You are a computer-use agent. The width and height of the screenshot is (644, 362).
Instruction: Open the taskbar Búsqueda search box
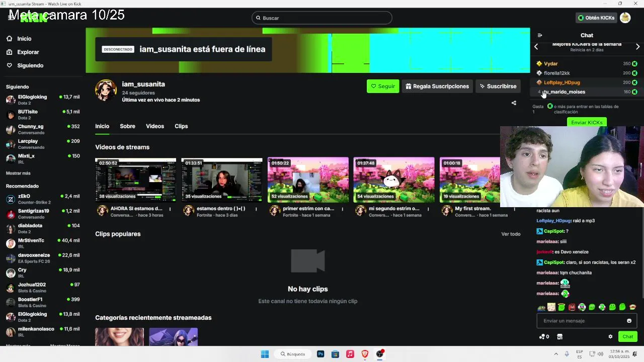[x=292, y=354]
